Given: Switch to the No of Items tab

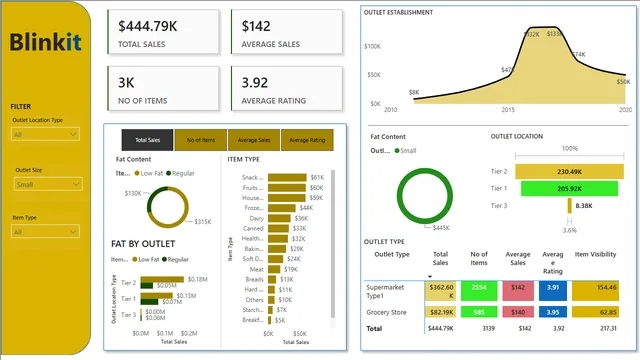Looking at the screenshot, I should 200,140.
